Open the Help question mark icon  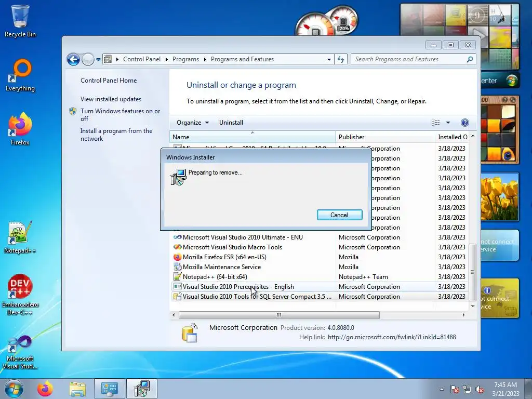[x=465, y=123]
